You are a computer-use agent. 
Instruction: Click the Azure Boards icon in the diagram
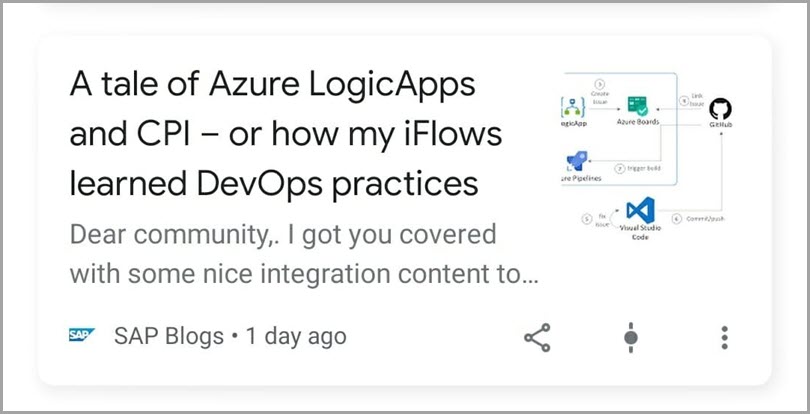click(637, 105)
